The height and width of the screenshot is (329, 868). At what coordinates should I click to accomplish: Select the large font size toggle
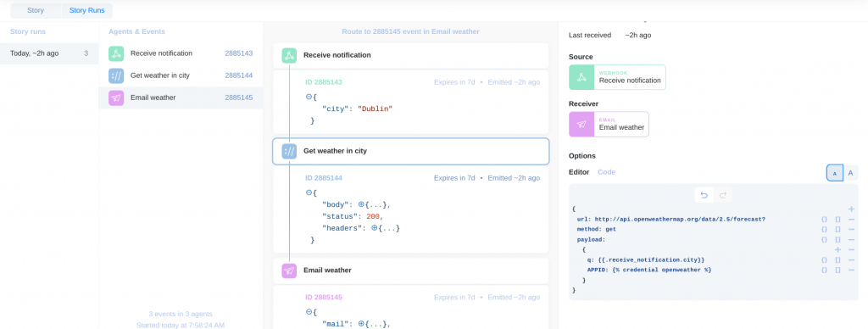tap(850, 173)
